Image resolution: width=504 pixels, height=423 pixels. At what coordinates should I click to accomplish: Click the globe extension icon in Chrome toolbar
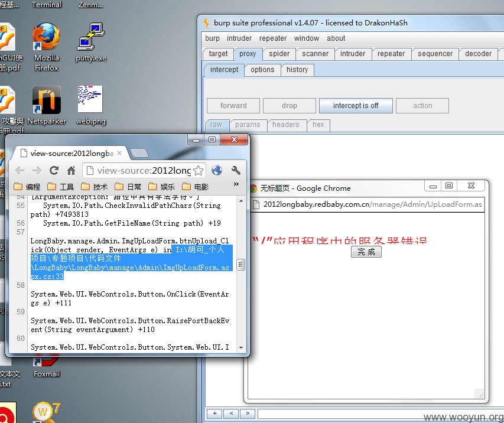coord(217,170)
